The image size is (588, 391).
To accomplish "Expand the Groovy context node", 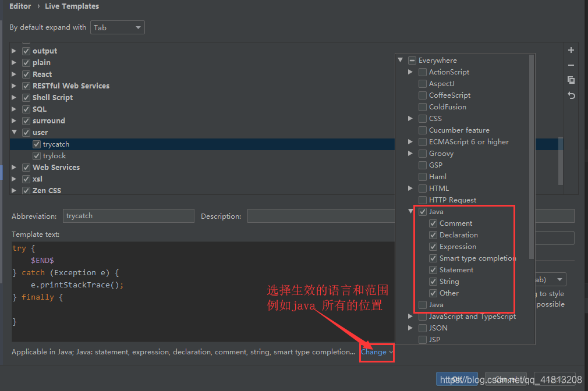I will tap(410, 154).
